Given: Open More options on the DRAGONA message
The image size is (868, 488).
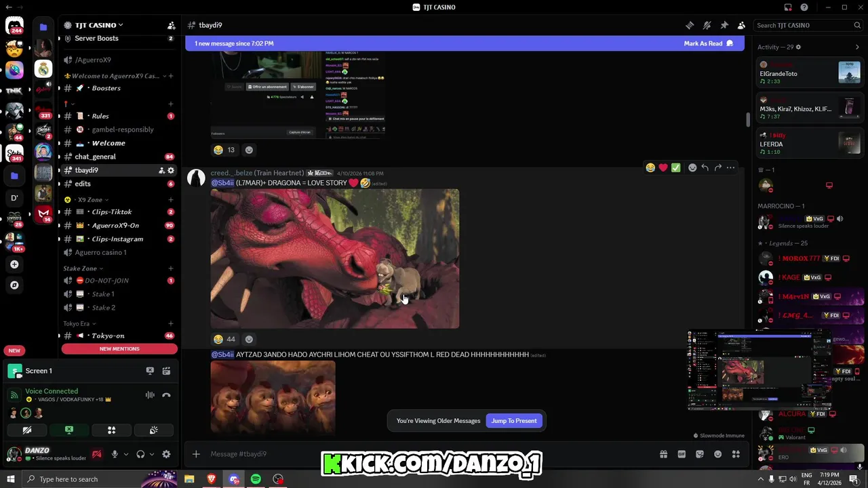Looking at the screenshot, I should coord(730,167).
